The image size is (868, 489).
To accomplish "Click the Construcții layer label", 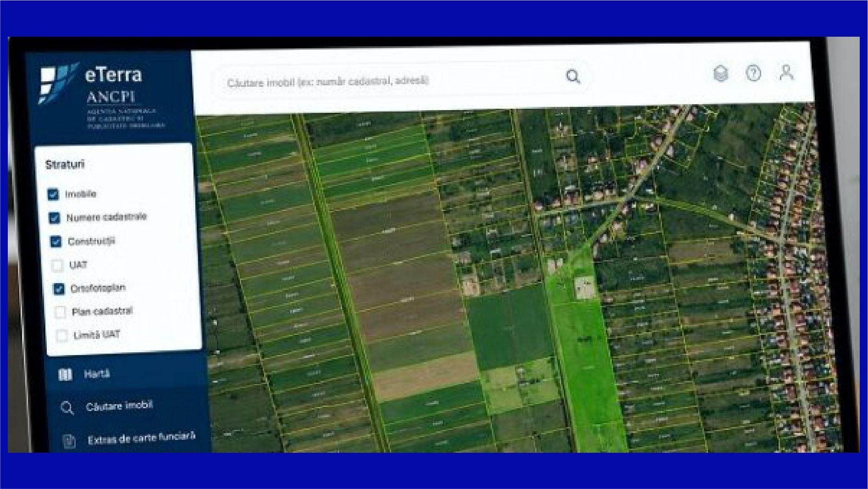I will tap(91, 241).
